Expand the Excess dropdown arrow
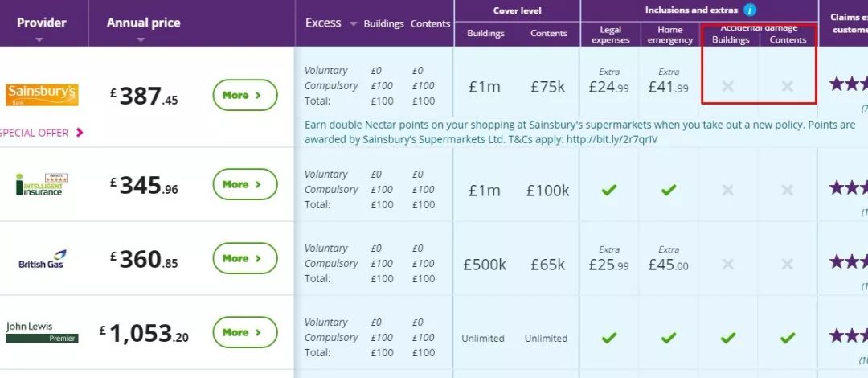The width and height of the screenshot is (868, 378). point(353,24)
